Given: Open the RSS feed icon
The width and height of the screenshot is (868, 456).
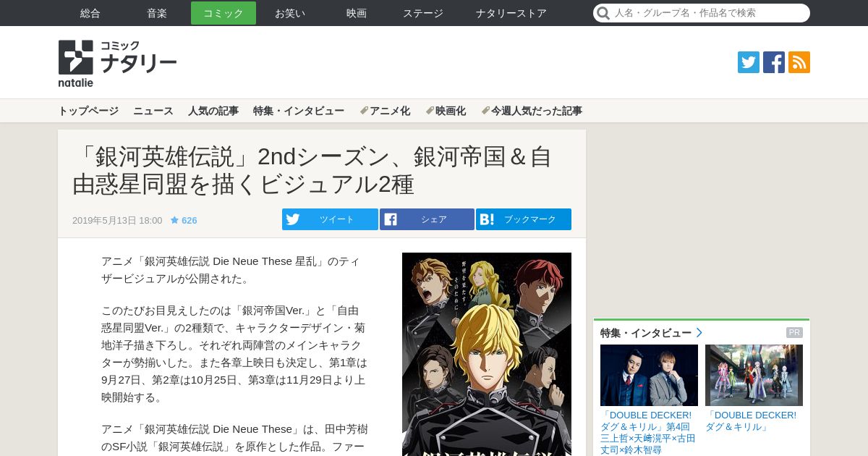Looking at the screenshot, I should coord(799,62).
